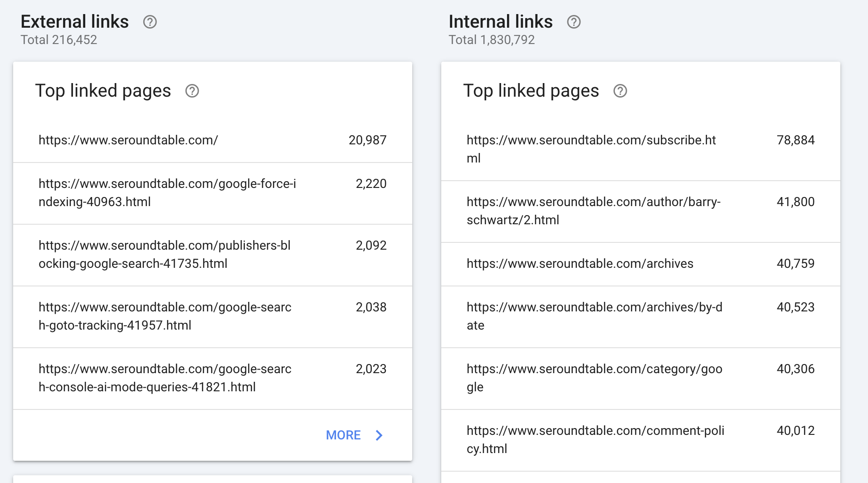Open google-force-indexing-40963.html row
This screenshot has height=483, width=868.
pyautogui.click(x=213, y=193)
